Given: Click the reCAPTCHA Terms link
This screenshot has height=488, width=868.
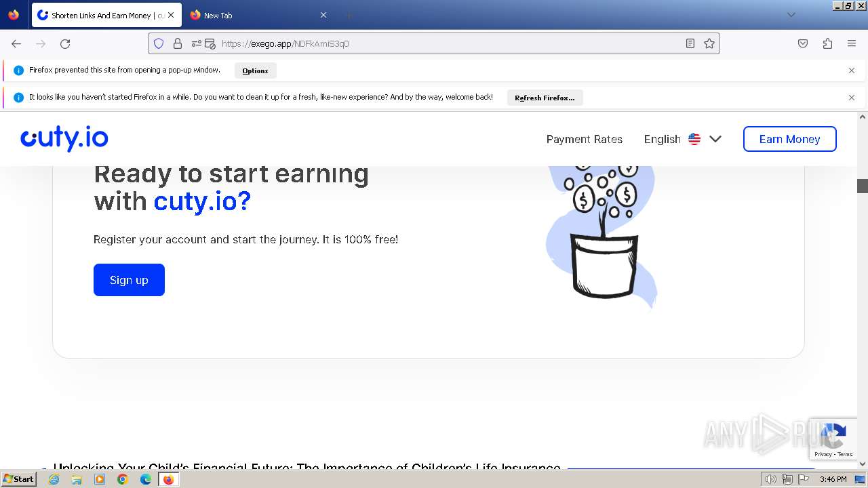Looking at the screenshot, I should (845, 454).
